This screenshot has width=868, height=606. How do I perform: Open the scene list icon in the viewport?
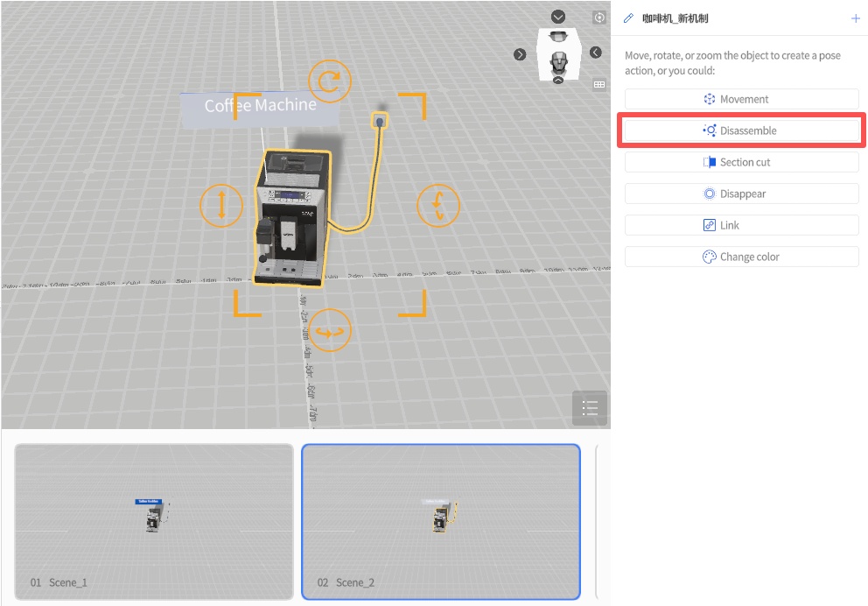tap(590, 408)
